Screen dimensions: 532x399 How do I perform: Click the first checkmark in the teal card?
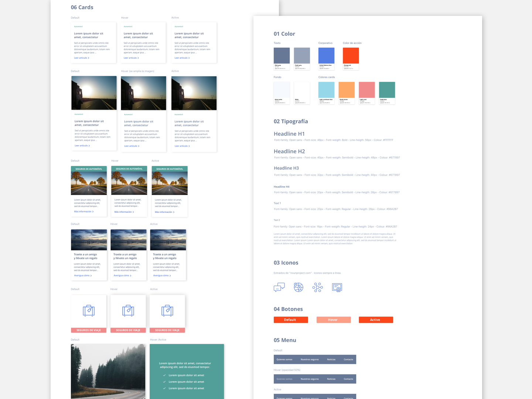point(164,375)
